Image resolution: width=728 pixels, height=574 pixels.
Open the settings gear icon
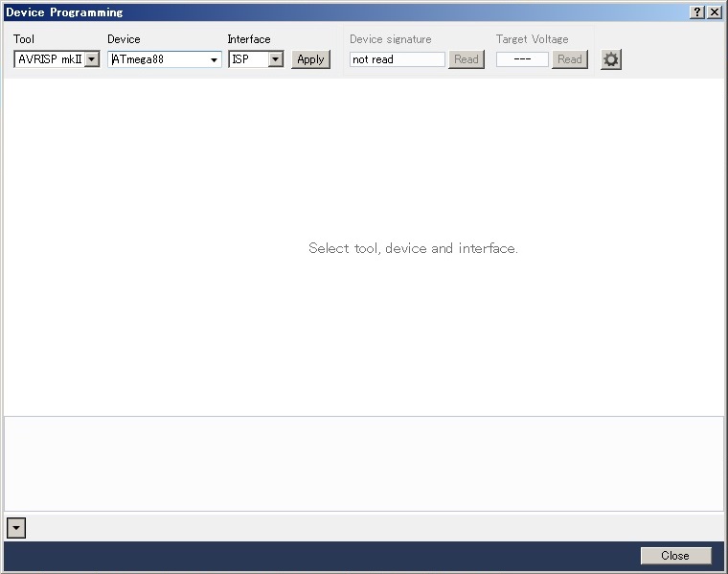click(x=610, y=59)
